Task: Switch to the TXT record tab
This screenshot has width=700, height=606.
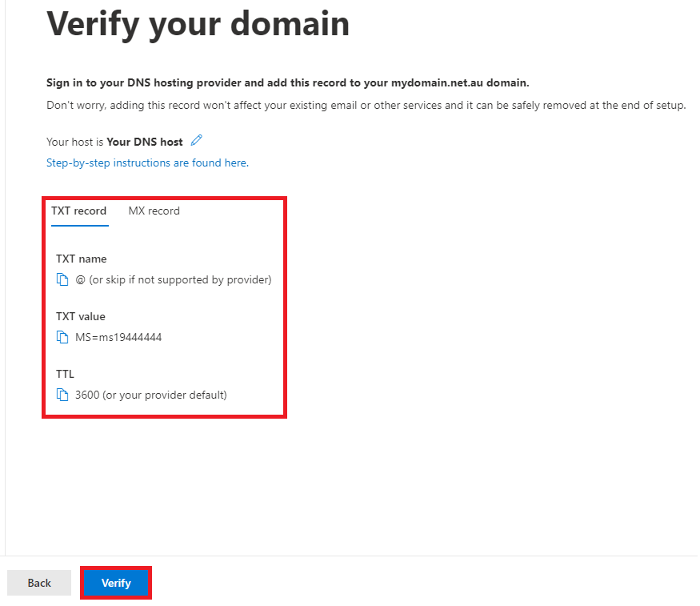Action: click(79, 211)
